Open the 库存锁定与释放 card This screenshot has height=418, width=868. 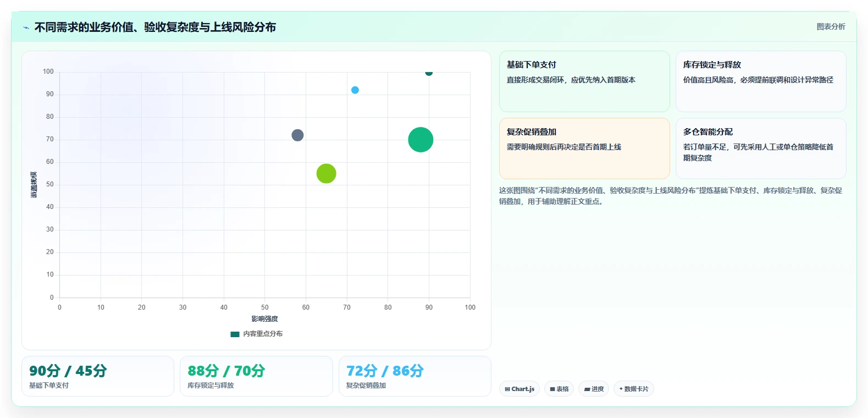(x=761, y=81)
